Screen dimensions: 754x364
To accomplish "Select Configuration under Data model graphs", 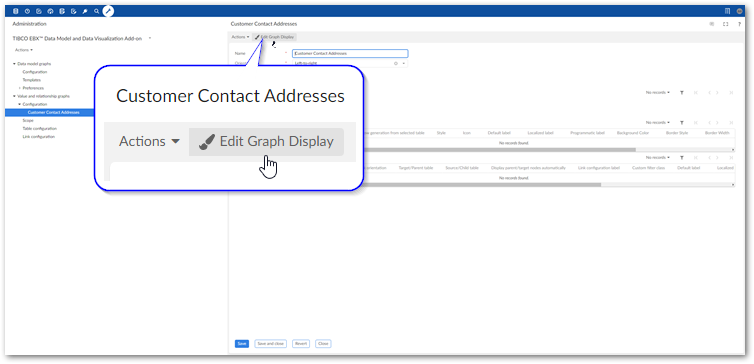I will tap(35, 72).
